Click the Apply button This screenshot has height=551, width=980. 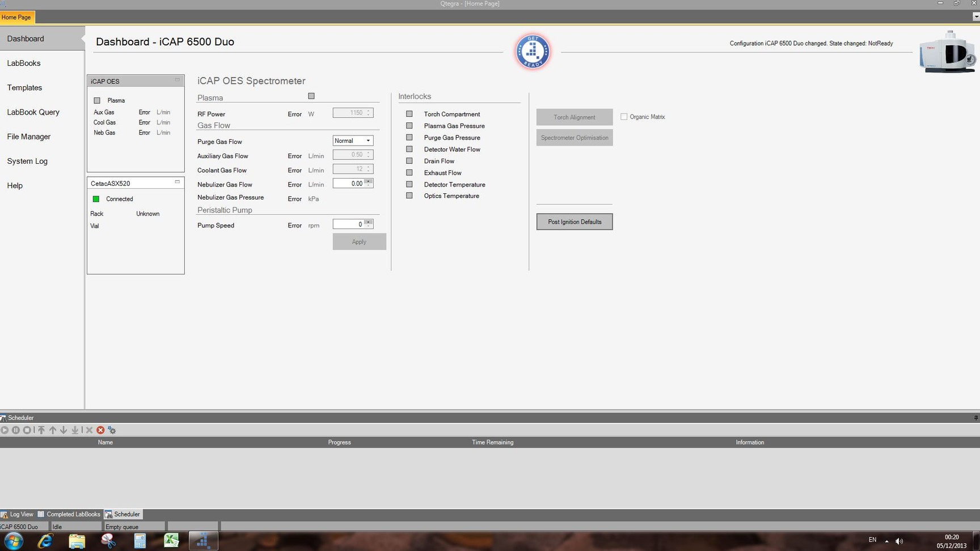[x=359, y=241]
